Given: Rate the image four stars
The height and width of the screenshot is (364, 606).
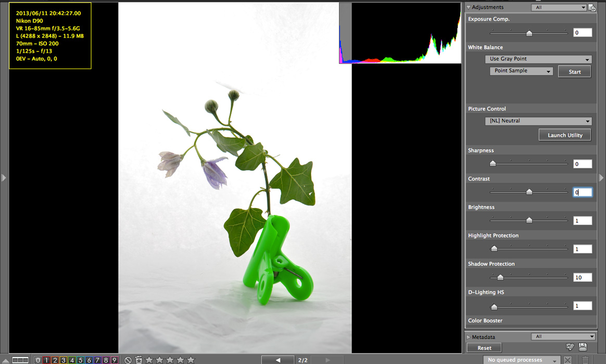Looking at the screenshot, I should pyautogui.click(x=181, y=360).
